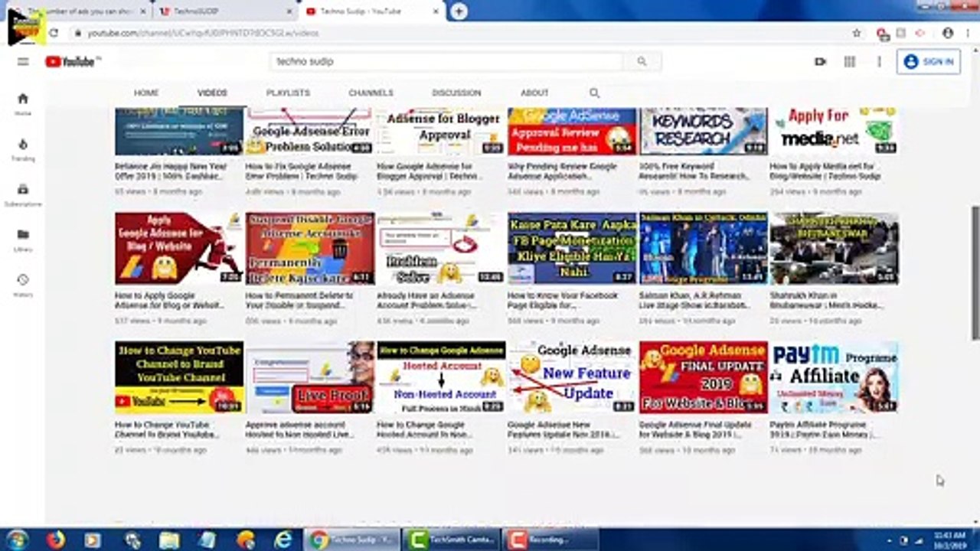
Task: Open Suspend Disable Google Adsense thumbnail
Action: (310, 249)
